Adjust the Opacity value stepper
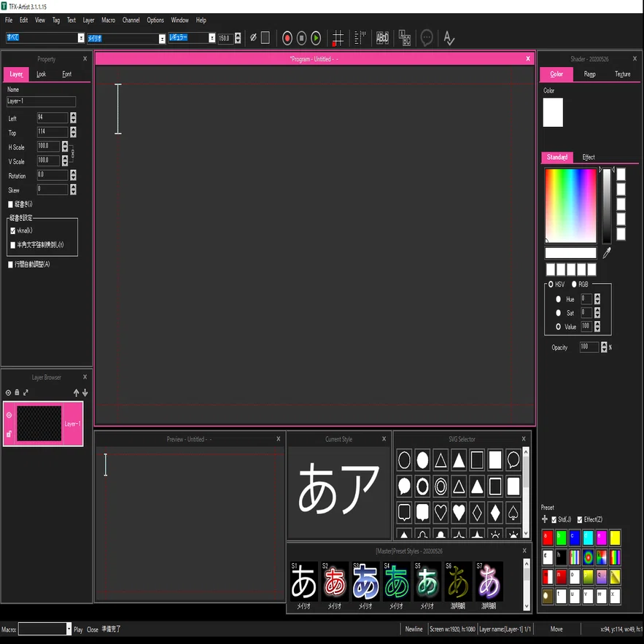The height and width of the screenshot is (644, 644). point(604,347)
